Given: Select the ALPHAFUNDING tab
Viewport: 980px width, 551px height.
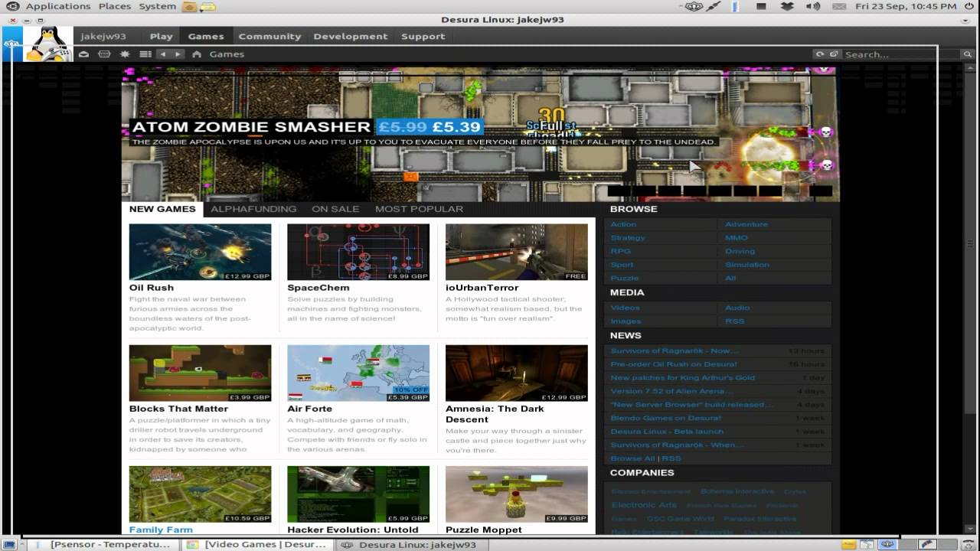Looking at the screenshot, I should [253, 209].
